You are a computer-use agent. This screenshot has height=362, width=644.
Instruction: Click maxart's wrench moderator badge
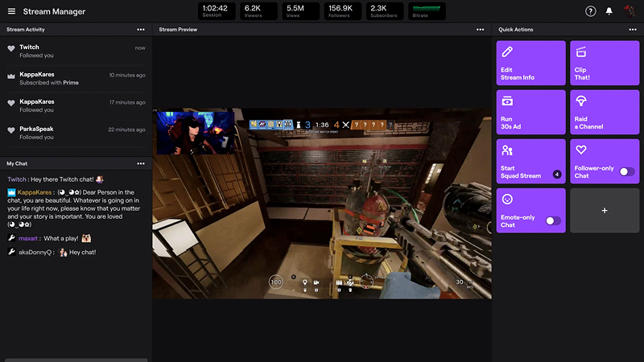coord(11,238)
